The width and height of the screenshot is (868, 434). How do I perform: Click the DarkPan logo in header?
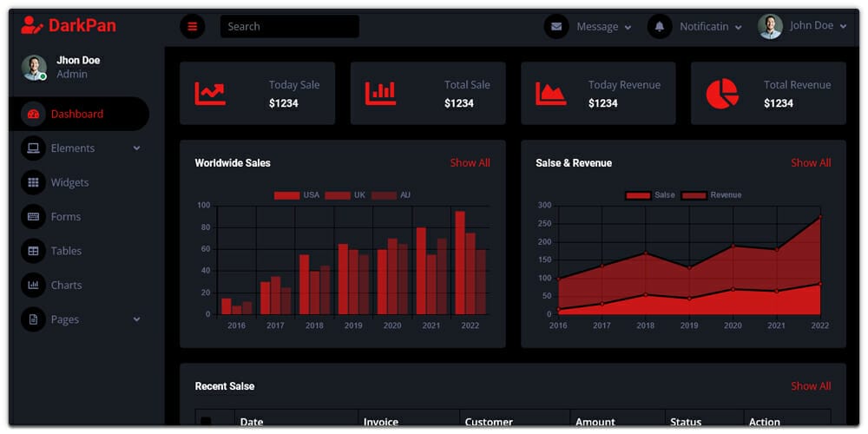point(69,25)
